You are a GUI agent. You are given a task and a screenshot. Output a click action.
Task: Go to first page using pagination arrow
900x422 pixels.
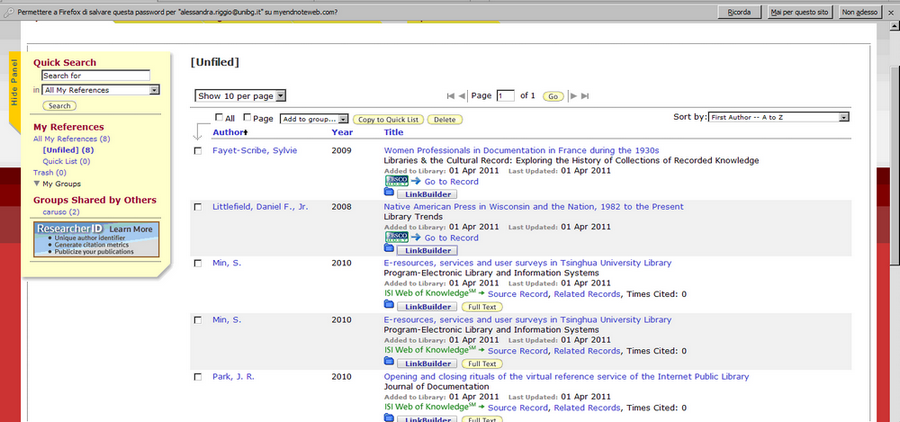[449, 96]
